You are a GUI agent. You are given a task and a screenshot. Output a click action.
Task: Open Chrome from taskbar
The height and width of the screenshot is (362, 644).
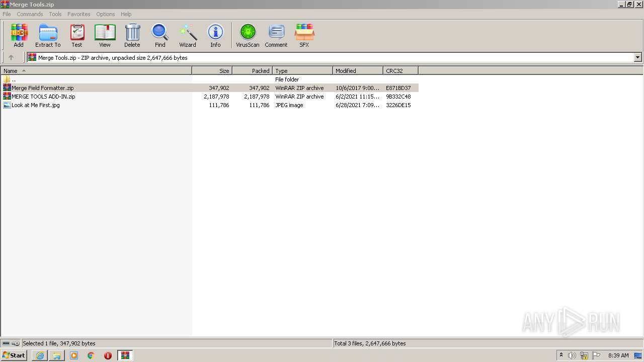point(91,355)
